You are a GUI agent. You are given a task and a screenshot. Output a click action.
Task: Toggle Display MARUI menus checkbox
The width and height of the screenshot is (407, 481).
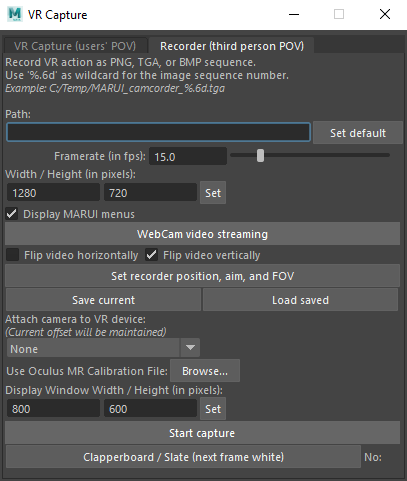pyautogui.click(x=12, y=214)
